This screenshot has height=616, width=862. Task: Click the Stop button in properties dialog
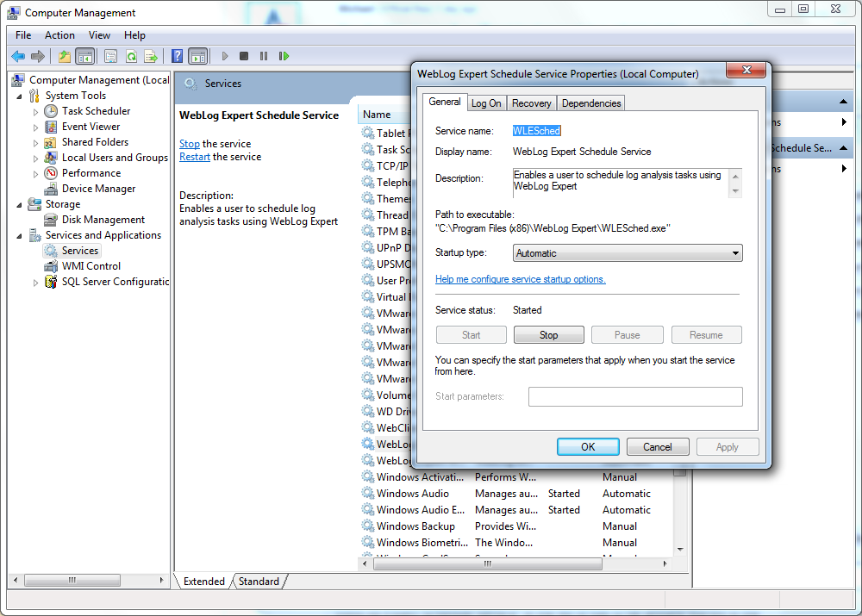[x=548, y=335]
